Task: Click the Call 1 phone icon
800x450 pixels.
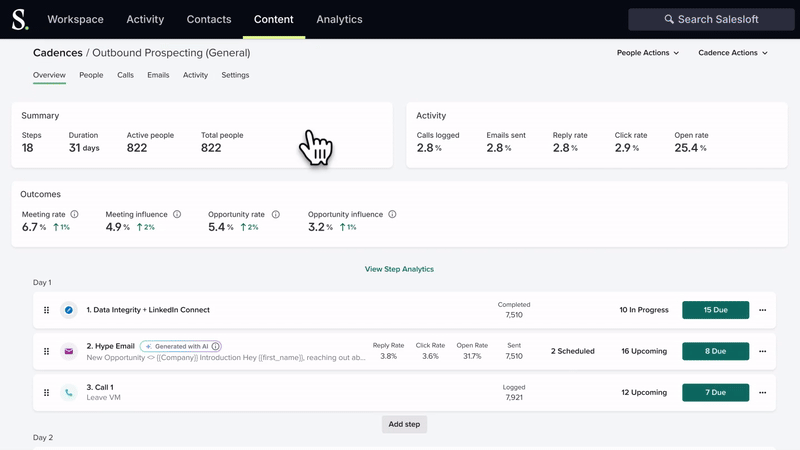Action: click(x=68, y=392)
